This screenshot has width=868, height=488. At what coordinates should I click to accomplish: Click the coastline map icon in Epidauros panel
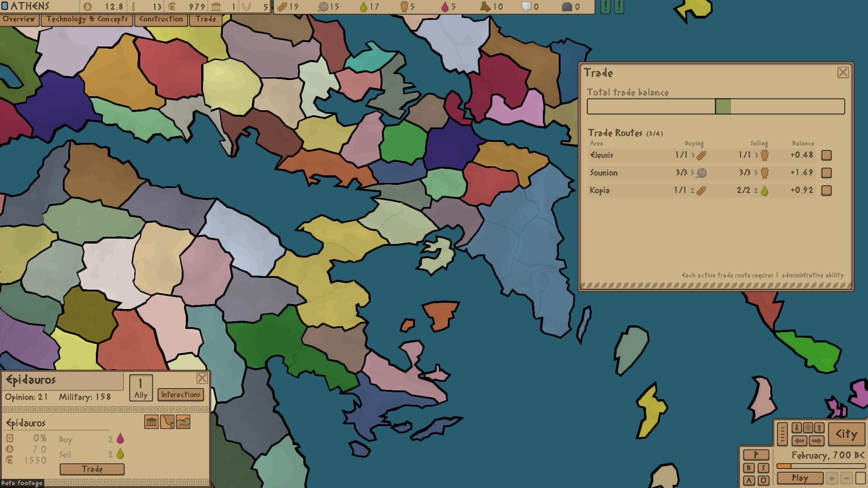pyautogui.click(x=167, y=422)
